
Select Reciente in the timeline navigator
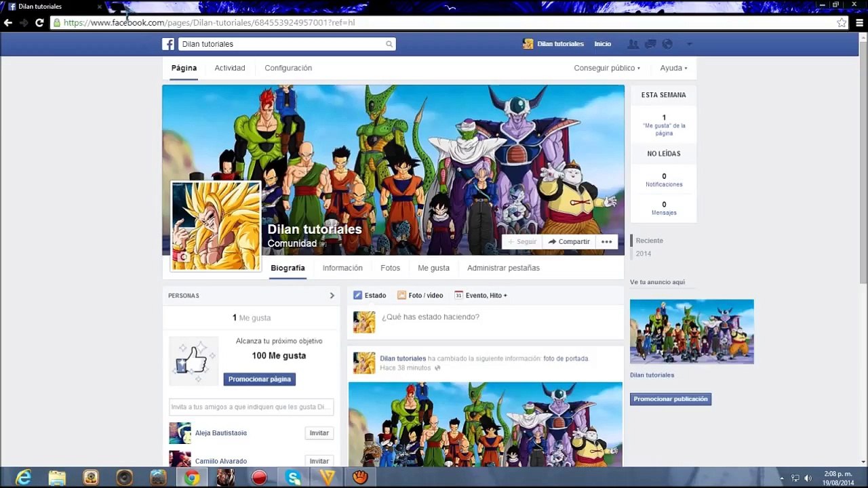pos(650,241)
